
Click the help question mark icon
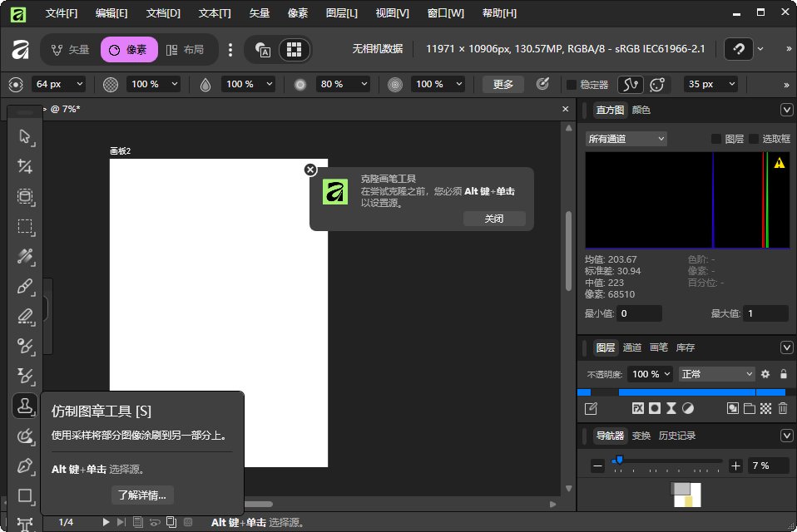(739, 49)
